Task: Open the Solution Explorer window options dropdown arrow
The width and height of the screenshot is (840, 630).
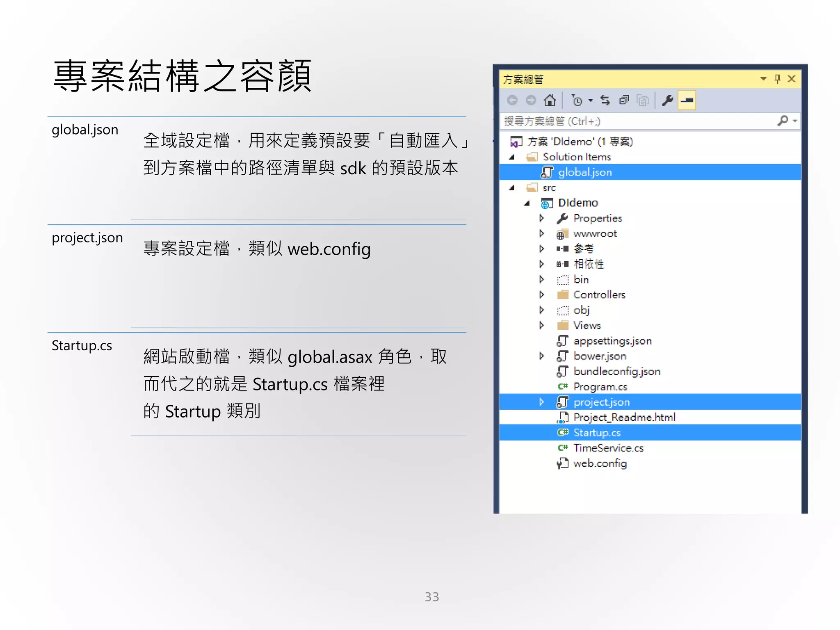Action: [x=763, y=79]
